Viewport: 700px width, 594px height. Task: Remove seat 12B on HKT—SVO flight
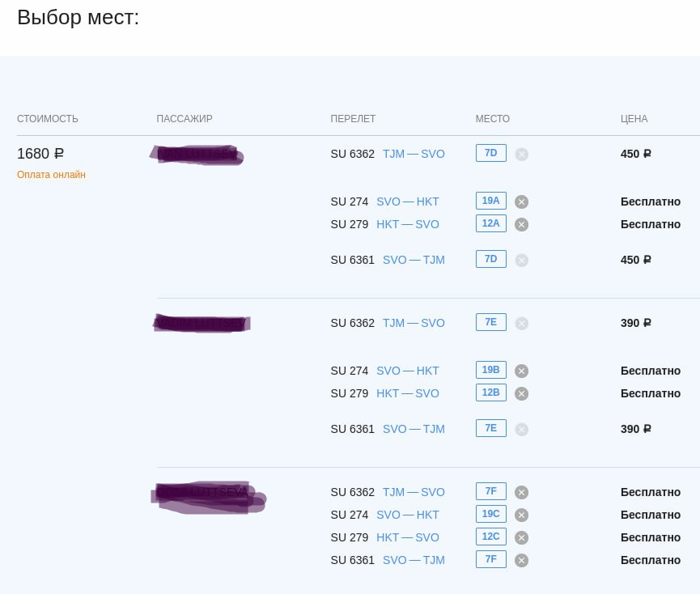(x=522, y=394)
